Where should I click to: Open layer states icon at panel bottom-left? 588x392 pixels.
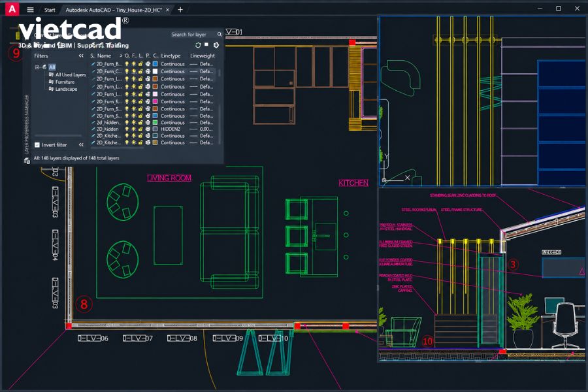[27, 161]
